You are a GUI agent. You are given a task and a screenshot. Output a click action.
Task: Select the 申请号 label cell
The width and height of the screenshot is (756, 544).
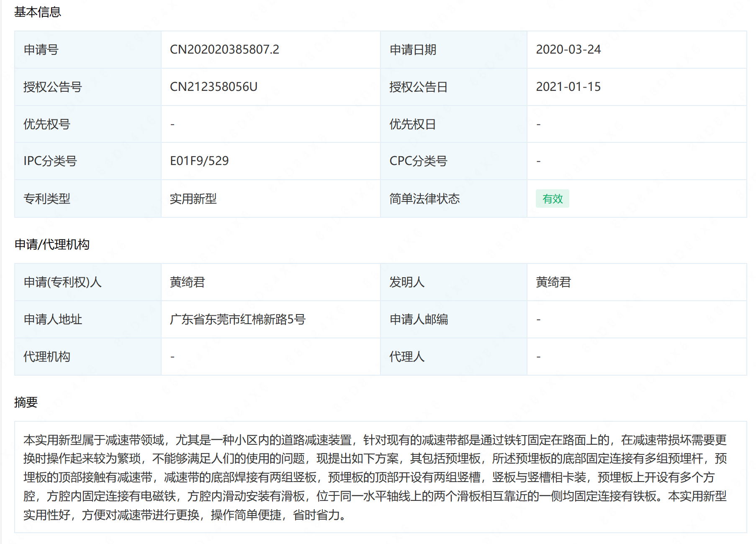(88, 49)
